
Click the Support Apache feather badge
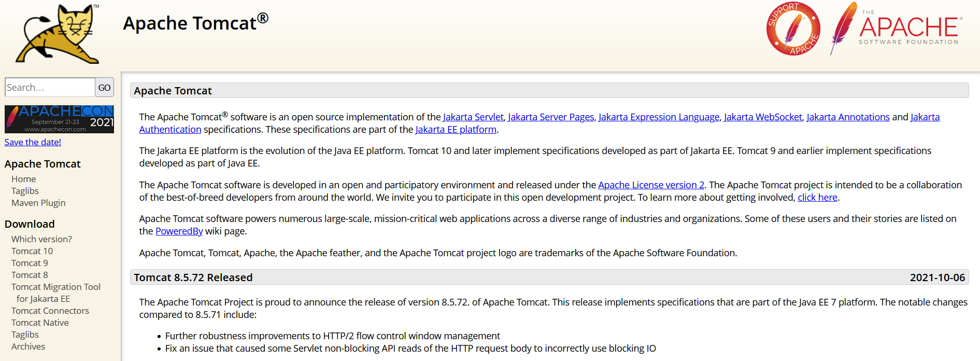pyautogui.click(x=793, y=29)
